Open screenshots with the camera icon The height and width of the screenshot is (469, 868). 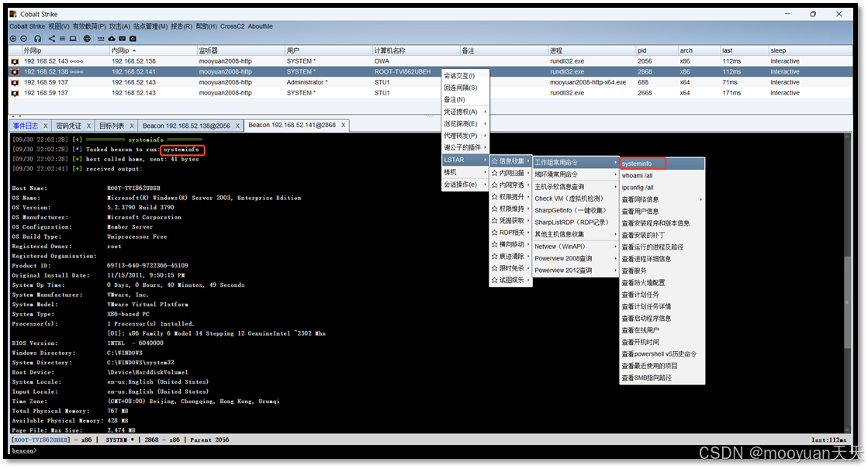pyautogui.click(x=133, y=39)
